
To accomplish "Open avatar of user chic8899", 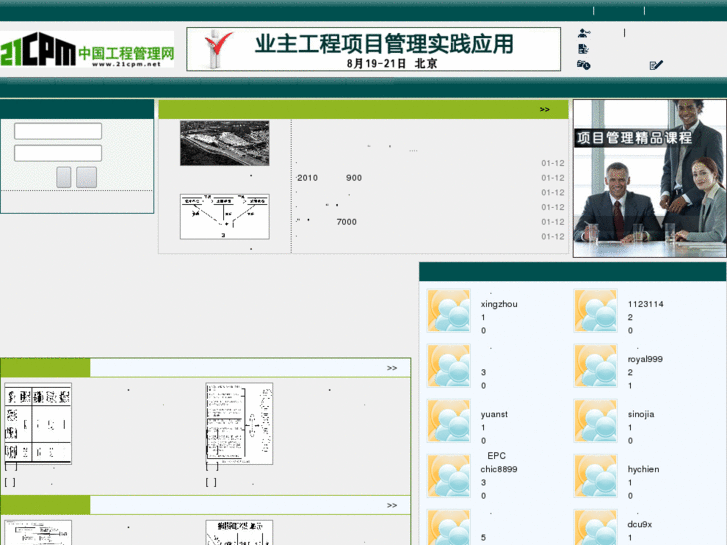I will [x=448, y=476].
